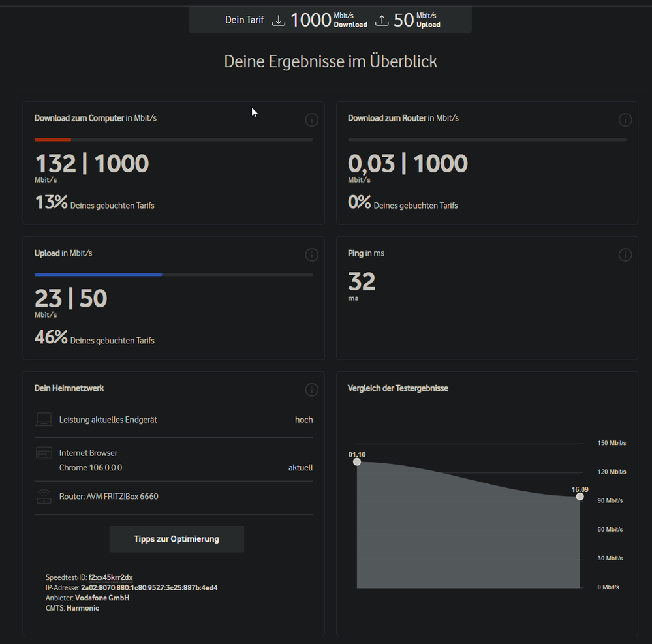Click the 0 Mbit/s axis label
Viewport: 652px width, 644px height.
(608, 587)
